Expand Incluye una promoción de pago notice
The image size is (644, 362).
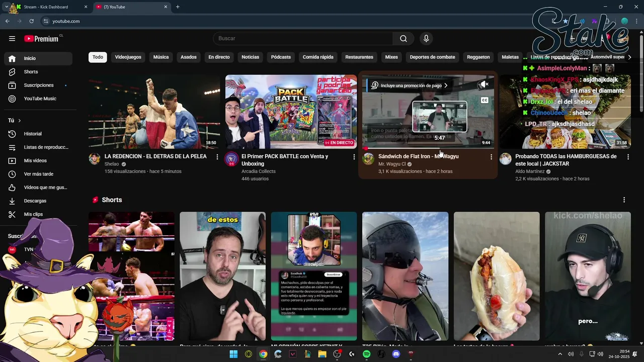409,85
